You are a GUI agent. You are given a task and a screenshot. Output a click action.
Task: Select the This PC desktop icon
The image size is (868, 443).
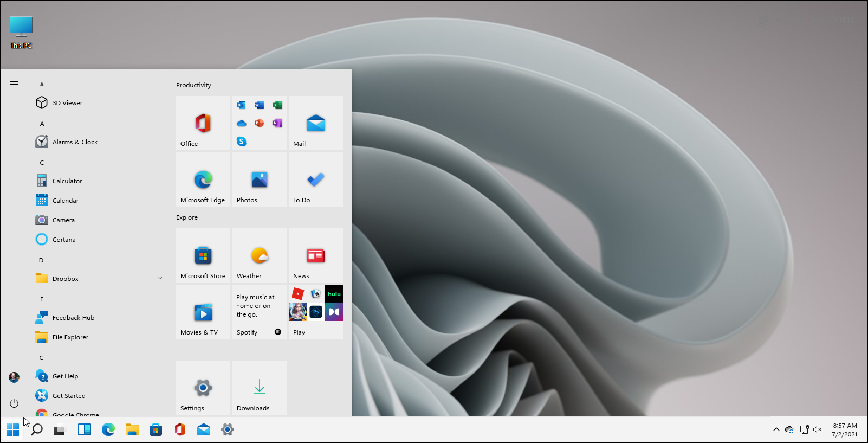[x=21, y=33]
